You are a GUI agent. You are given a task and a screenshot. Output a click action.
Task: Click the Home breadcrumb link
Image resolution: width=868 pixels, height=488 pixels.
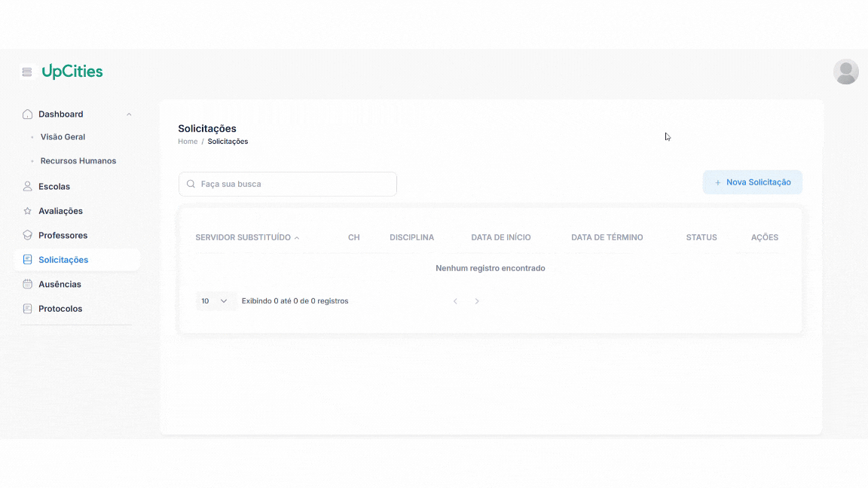point(188,141)
